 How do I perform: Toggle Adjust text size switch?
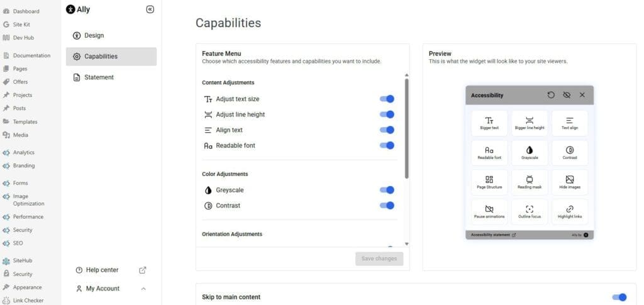pyautogui.click(x=387, y=99)
